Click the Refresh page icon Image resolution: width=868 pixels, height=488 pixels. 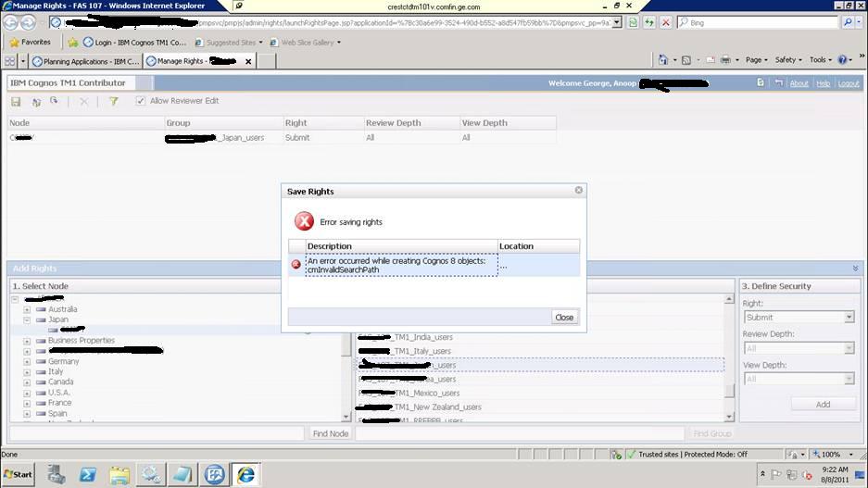649,22
